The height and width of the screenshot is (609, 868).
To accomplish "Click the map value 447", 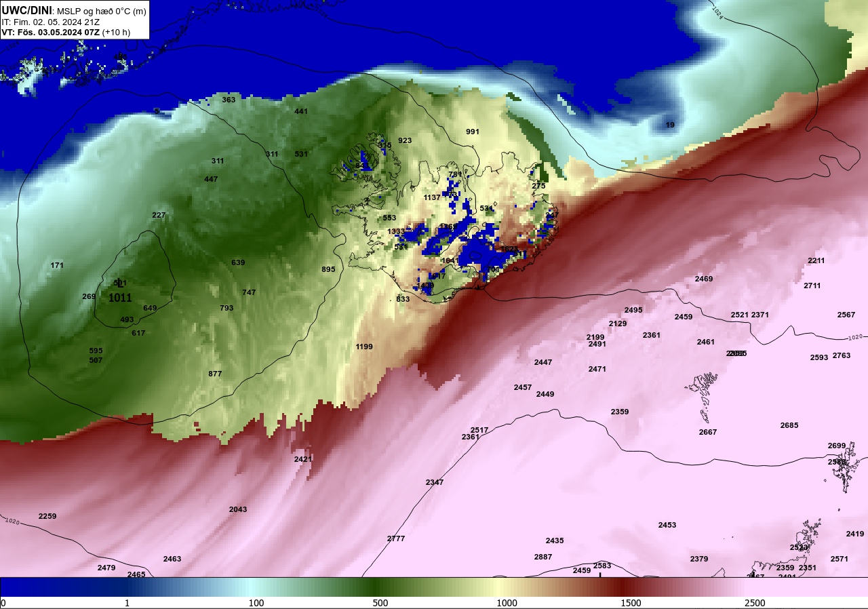I will [211, 179].
